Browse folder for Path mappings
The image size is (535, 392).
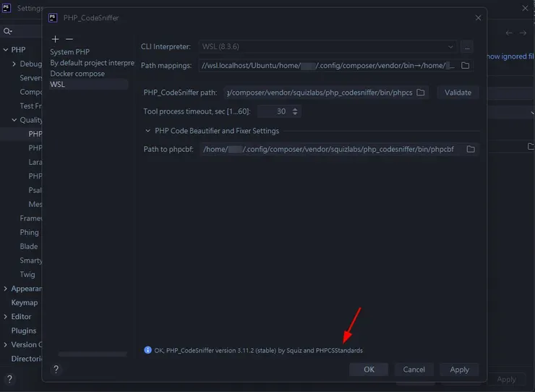coord(466,66)
